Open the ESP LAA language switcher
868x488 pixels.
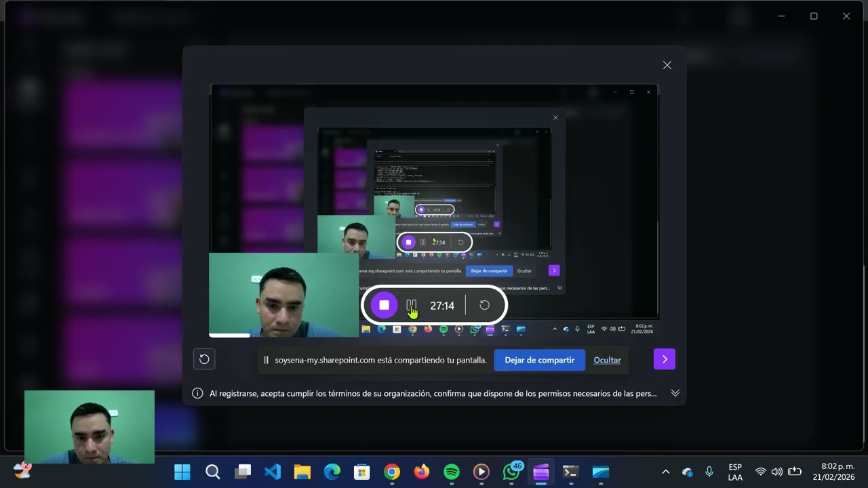(x=735, y=472)
